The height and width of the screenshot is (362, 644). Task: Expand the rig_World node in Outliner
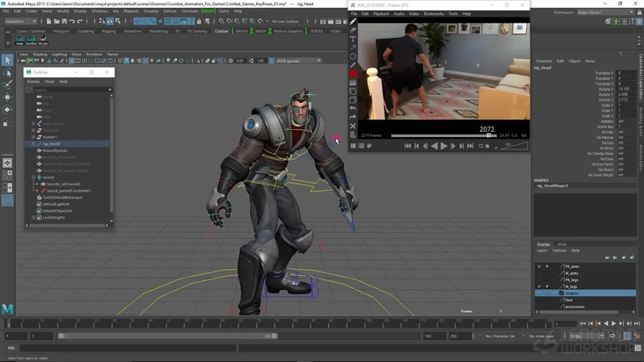tap(33, 144)
